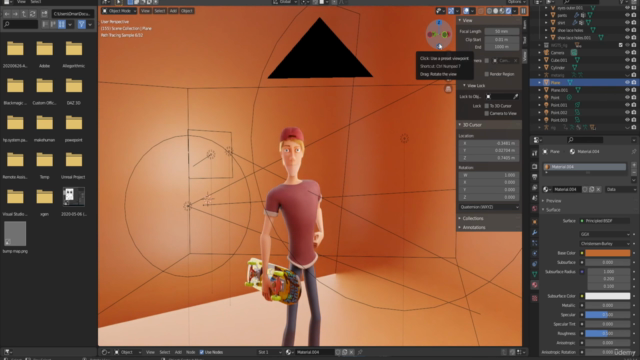Open the Object Mode dropdown
Image resolution: width=640 pixels, height=360 pixels.
119,11
